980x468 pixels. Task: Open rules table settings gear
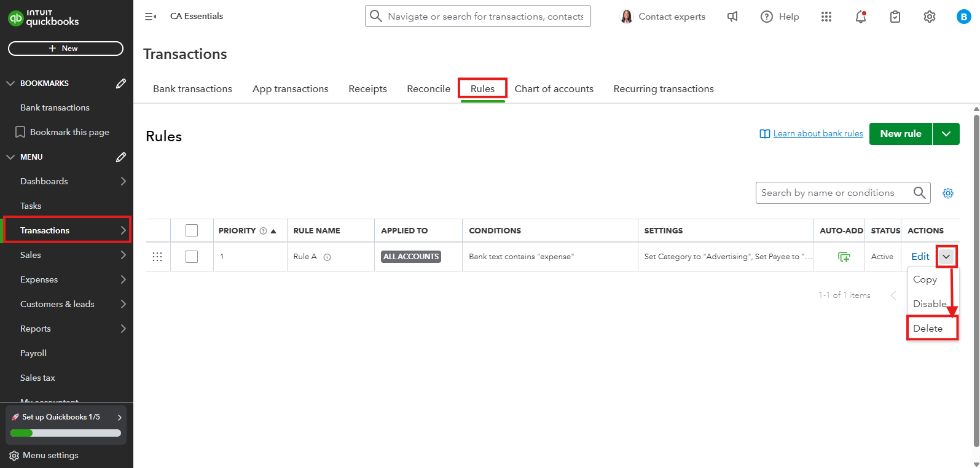(x=948, y=193)
